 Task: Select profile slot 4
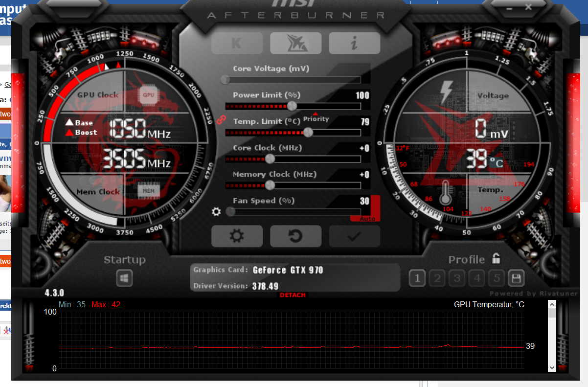pyautogui.click(x=477, y=278)
